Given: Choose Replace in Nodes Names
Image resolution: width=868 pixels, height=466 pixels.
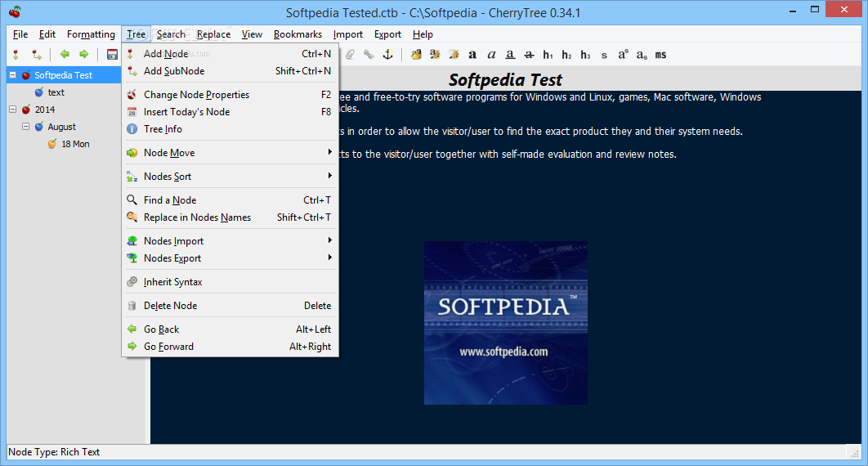Looking at the screenshot, I should (x=230, y=217).
